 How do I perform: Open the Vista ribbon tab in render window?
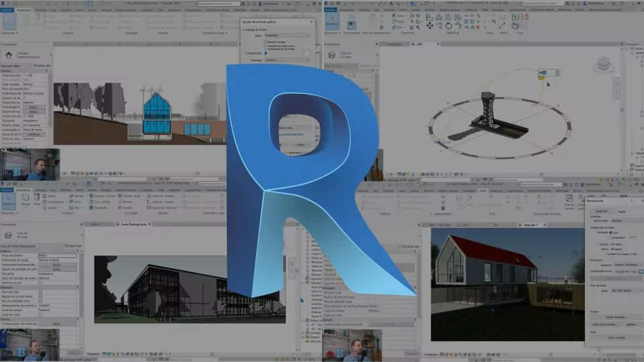coord(483,190)
